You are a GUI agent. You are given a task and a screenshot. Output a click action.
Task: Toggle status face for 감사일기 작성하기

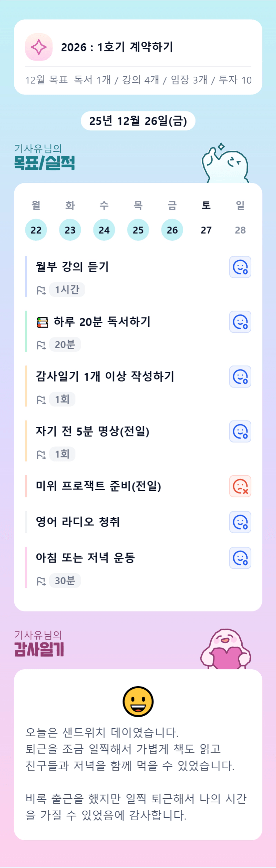click(240, 377)
